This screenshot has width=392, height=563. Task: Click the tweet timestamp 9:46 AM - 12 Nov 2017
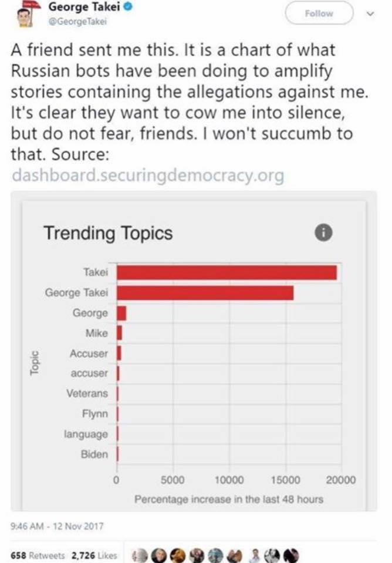click(x=57, y=527)
